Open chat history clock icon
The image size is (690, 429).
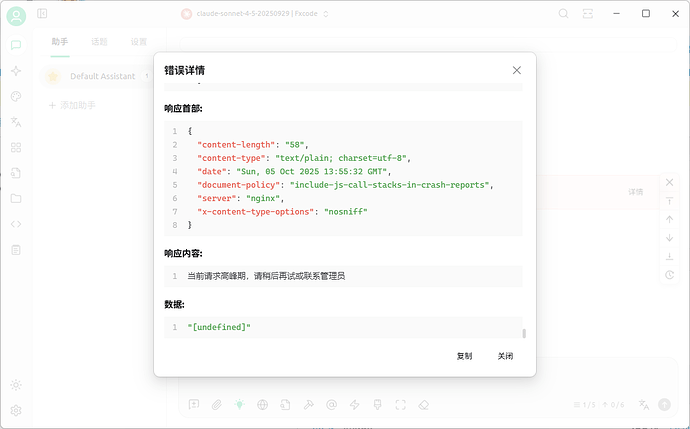(x=669, y=275)
